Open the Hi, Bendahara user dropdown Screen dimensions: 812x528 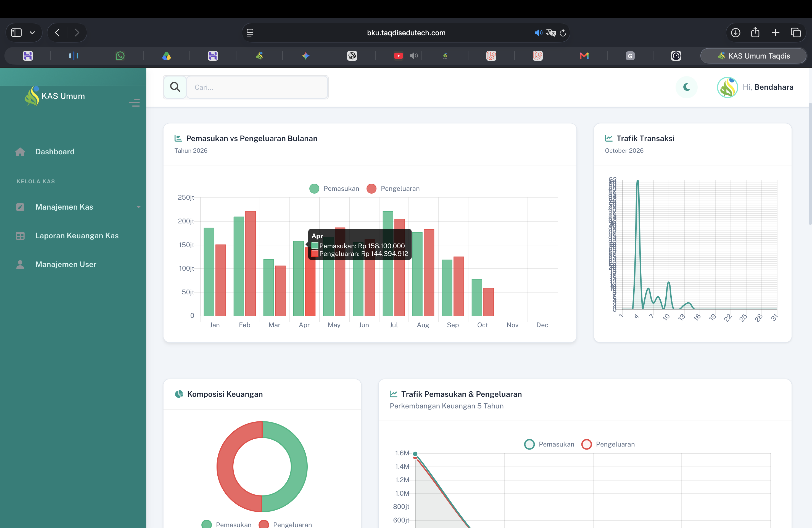768,87
